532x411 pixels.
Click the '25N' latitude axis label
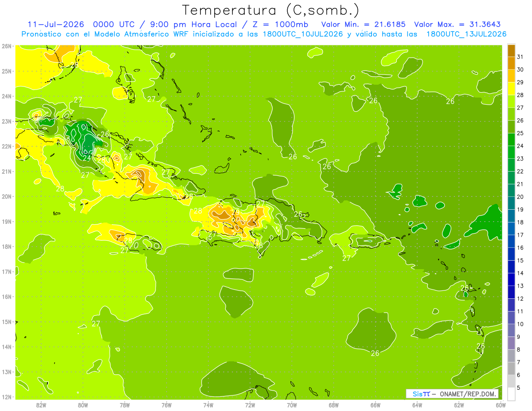click(7, 71)
